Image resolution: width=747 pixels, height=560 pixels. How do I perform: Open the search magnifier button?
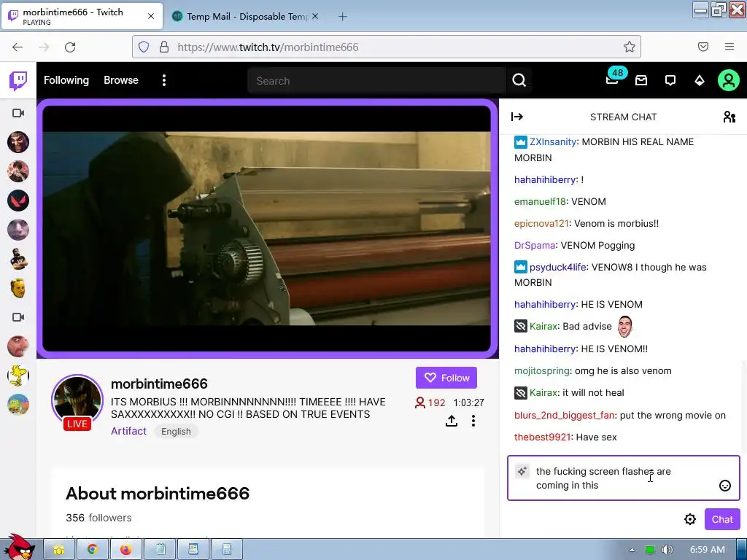(x=519, y=80)
